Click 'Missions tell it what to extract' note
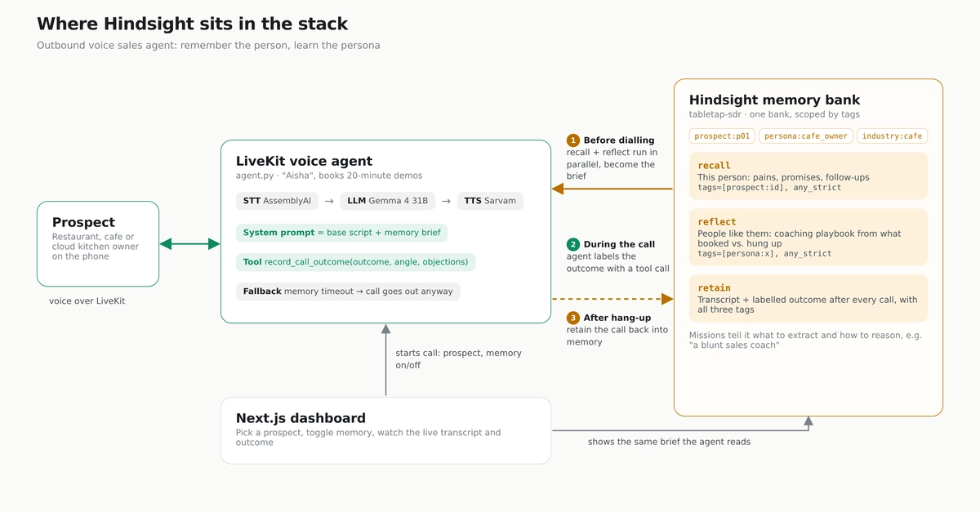Screen dimensions: 980x512 806,340
